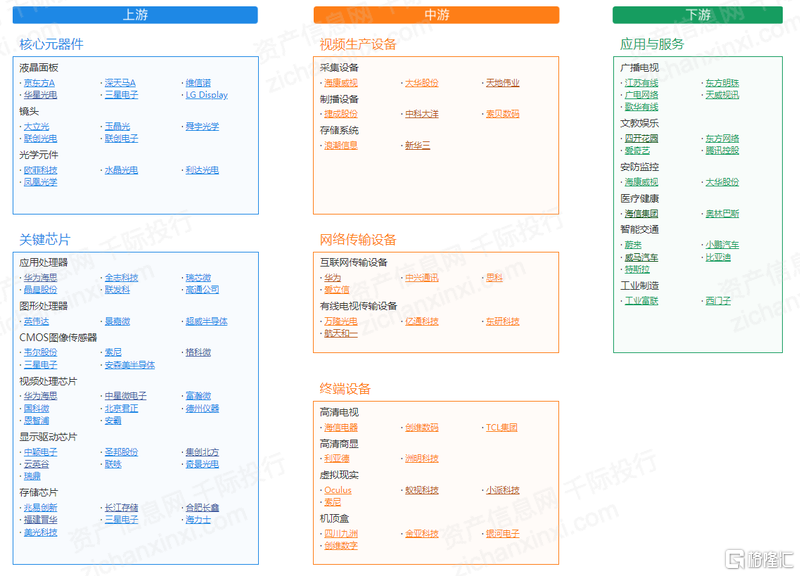Click the 中星微电子 link

point(126,396)
